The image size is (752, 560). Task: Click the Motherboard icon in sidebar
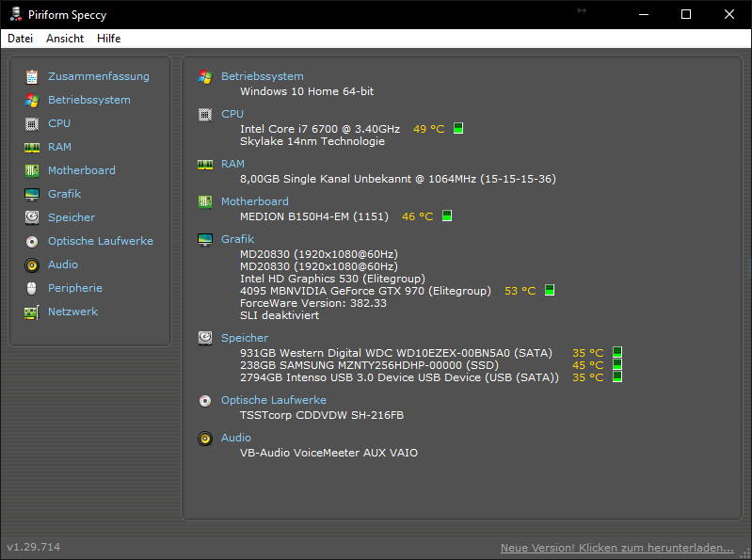click(32, 170)
